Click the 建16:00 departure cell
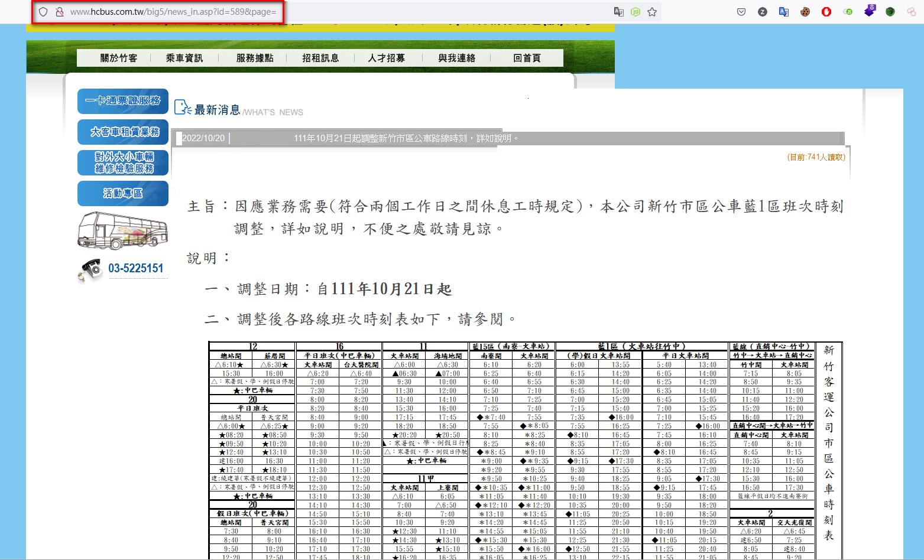The height and width of the screenshot is (560, 924). coord(231,461)
